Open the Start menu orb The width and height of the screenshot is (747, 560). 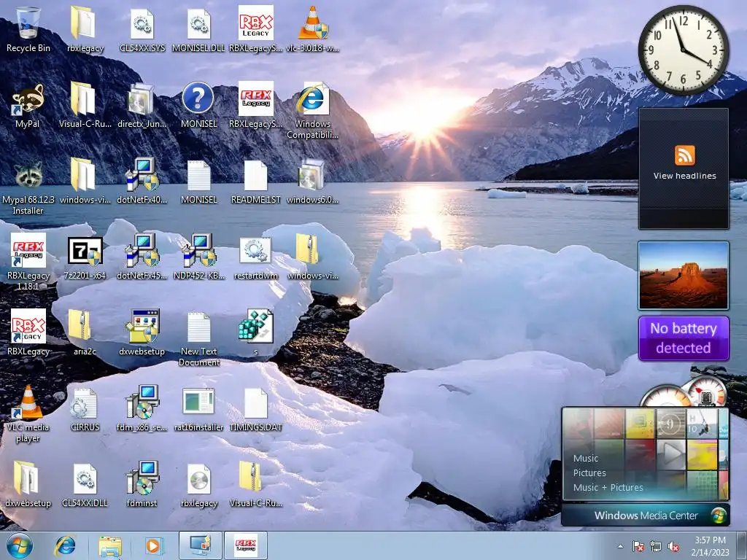19,545
